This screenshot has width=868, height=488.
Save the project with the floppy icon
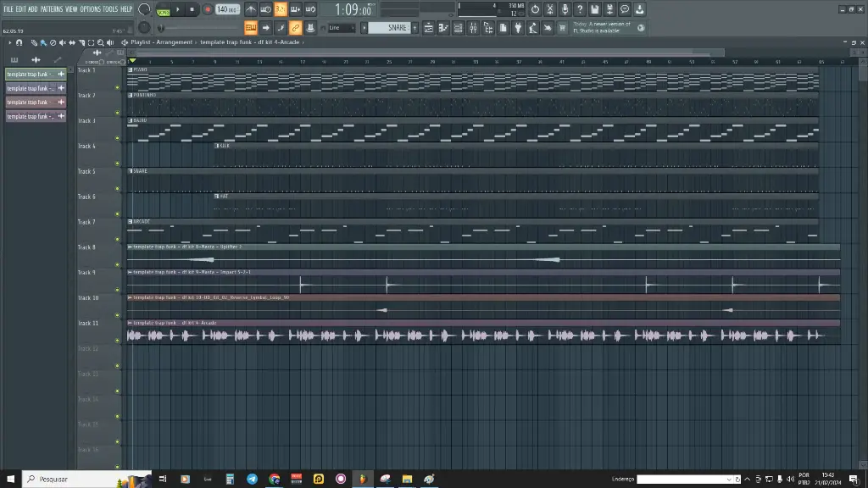594,9
